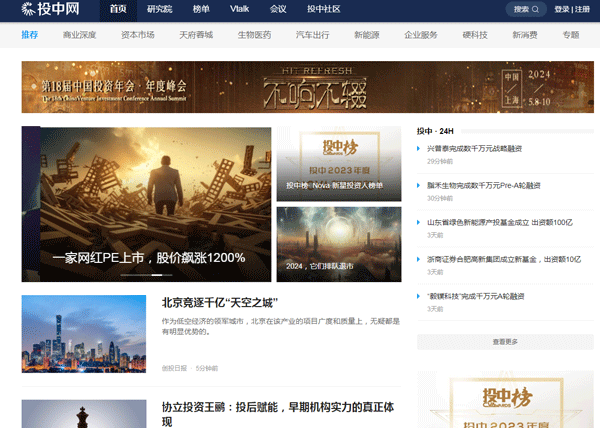Select the 生物医药 category tab
This screenshot has height=428, width=600.
point(254,35)
